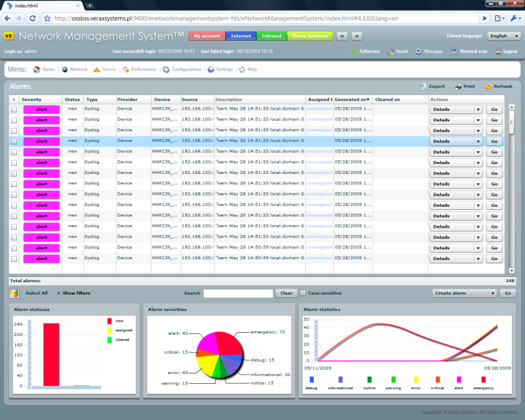The width and height of the screenshot is (525, 420).
Task: Click the unassigned link in the last row
Action: pyautogui.click(x=319, y=258)
